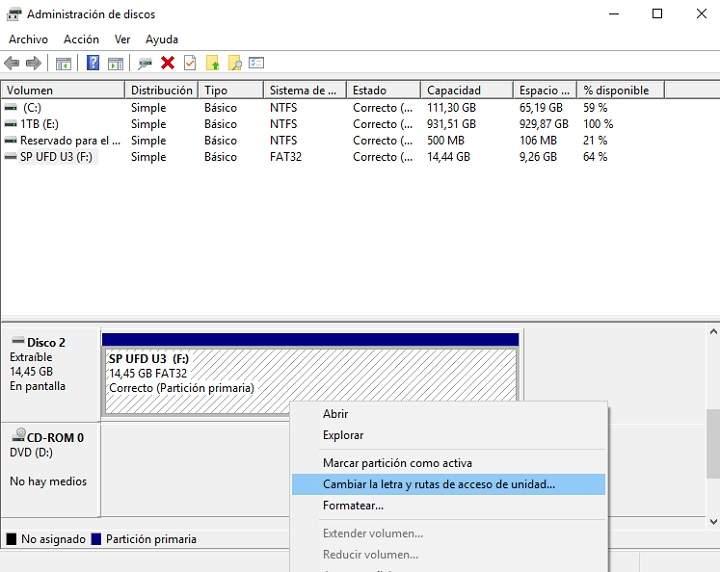This screenshot has width=720, height=572.
Task: Open the Ayuda menu
Action: pyautogui.click(x=161, y=39)
